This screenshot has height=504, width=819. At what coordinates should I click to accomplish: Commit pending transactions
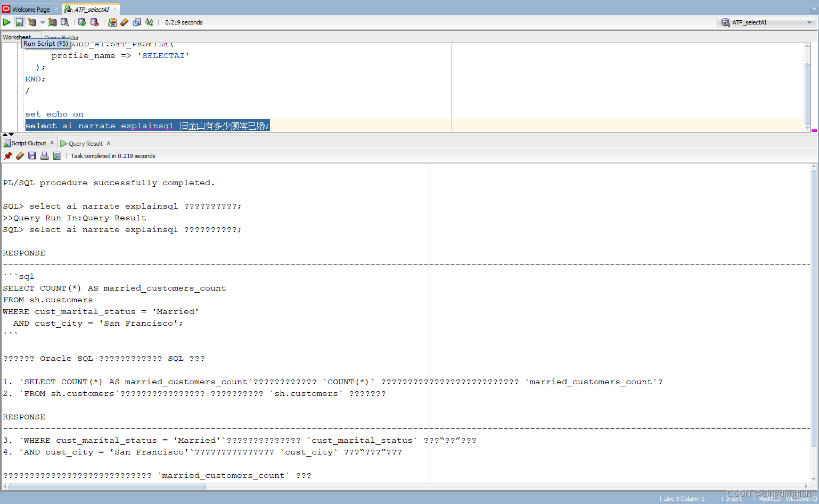[82, 22]
